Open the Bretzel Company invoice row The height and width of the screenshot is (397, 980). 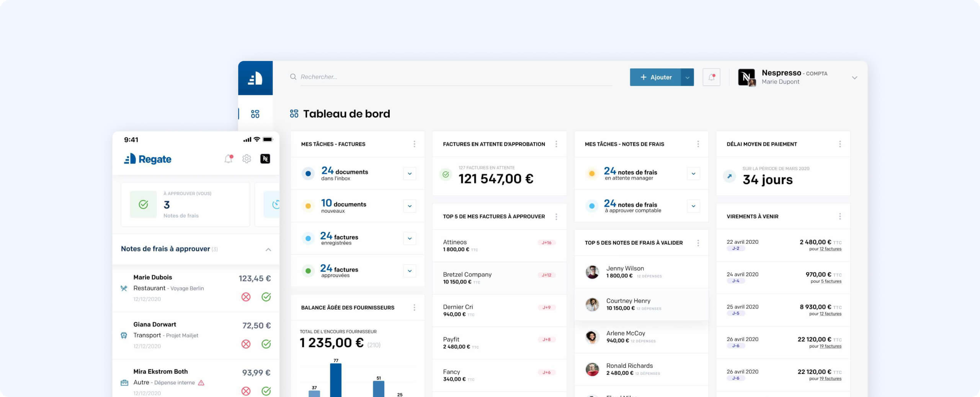click(x=499, y=278)
